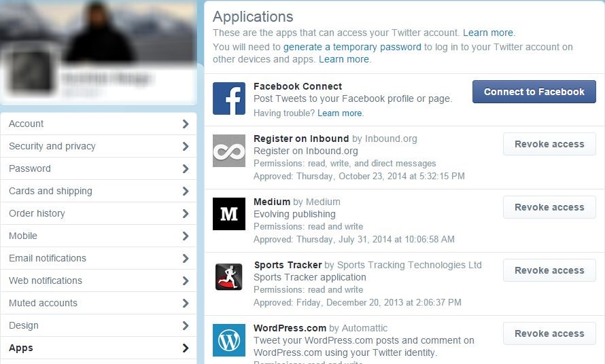The width and height of the screenshot is (605, 364).
Task: Revoke access for Register on Inbound
Action: point(549,144)
